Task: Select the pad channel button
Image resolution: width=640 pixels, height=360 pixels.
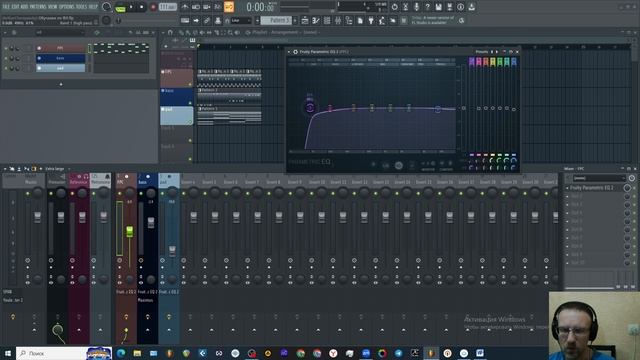Action: [x=60, y=68]
